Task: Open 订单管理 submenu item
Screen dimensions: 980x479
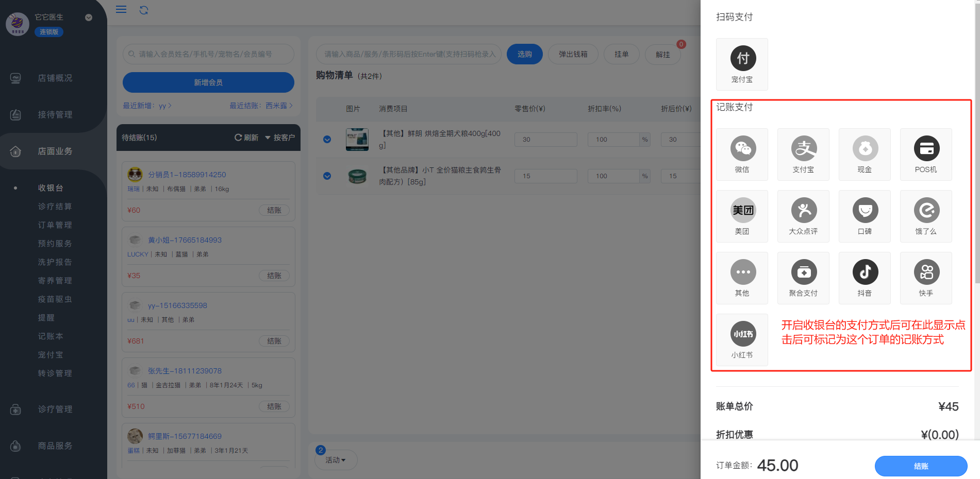Action: (55, 225)
